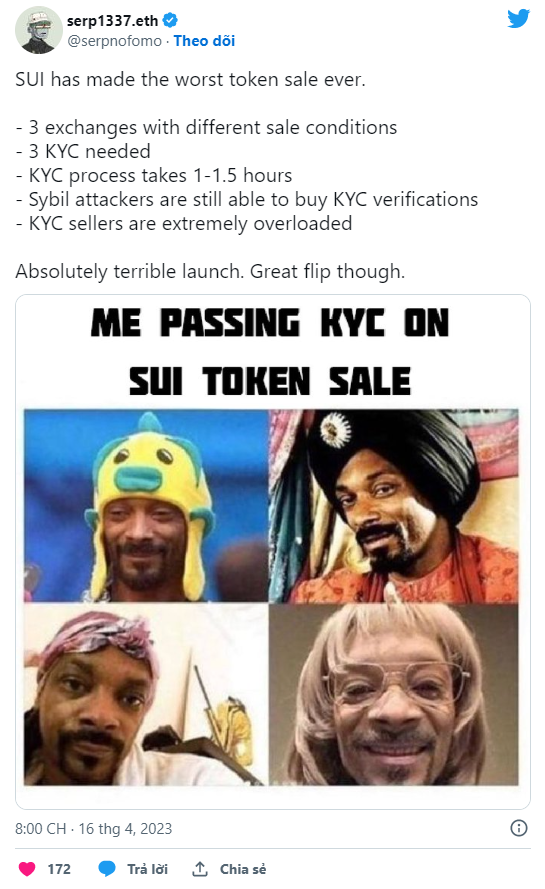This screenshot has height=889, width=545.
Task: Click the blue reply bubble icon
Action: pos(107,869)
